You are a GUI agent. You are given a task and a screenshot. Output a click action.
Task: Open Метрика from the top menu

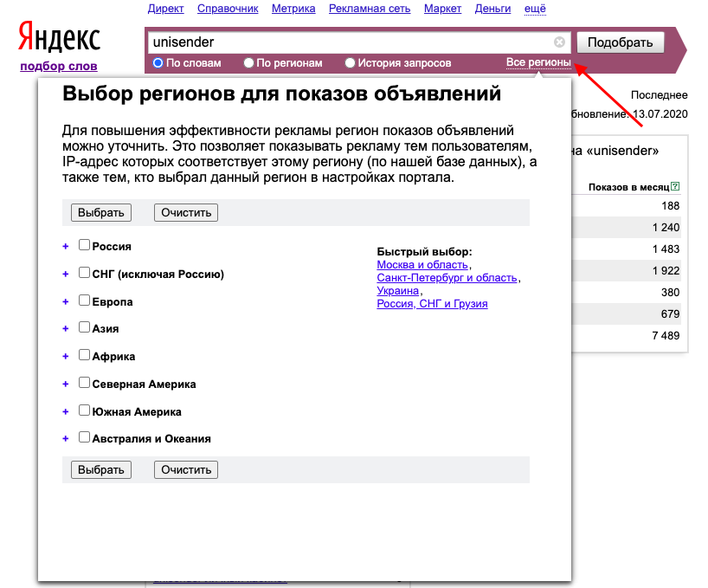pyautogui.click(x=293, y=9)
